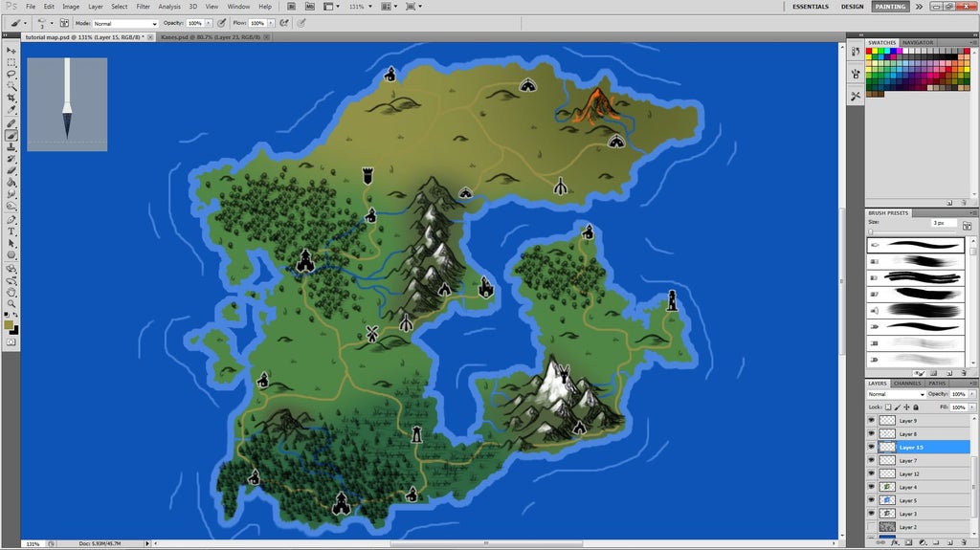The image size is (980, 550).
Task: Open Opacity slider arrow in options bar
Action: (209, 23)
